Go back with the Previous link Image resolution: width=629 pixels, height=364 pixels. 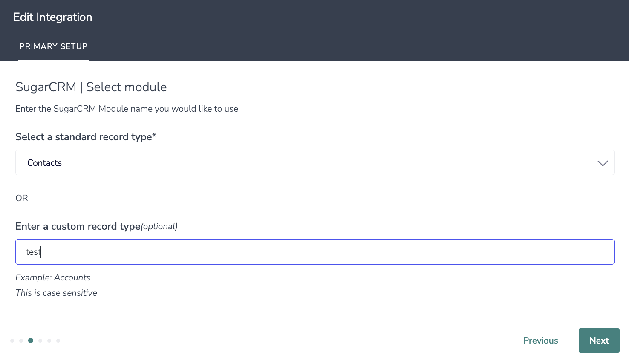point(540,341)
